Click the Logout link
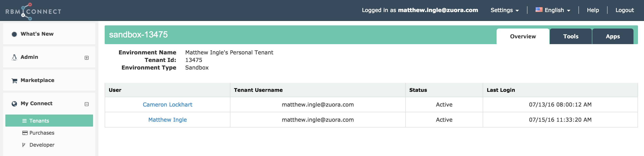The image size is (644, 156). point(625,10)
